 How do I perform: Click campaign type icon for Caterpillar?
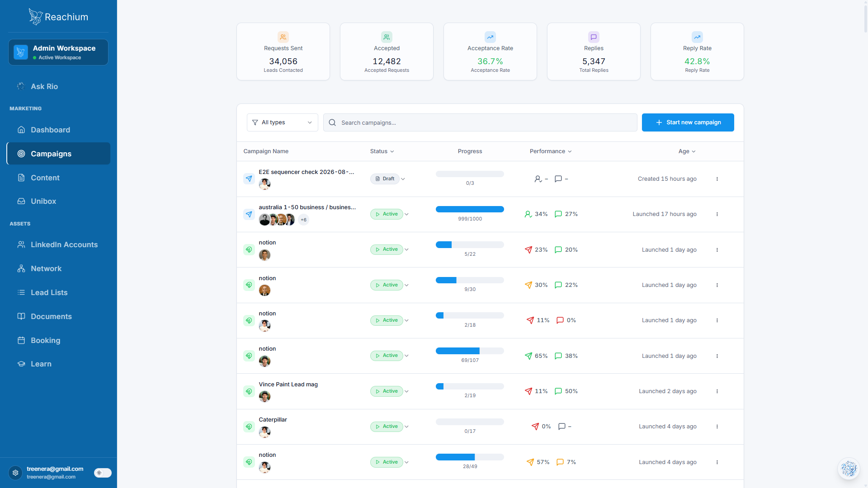click(249, 427)
